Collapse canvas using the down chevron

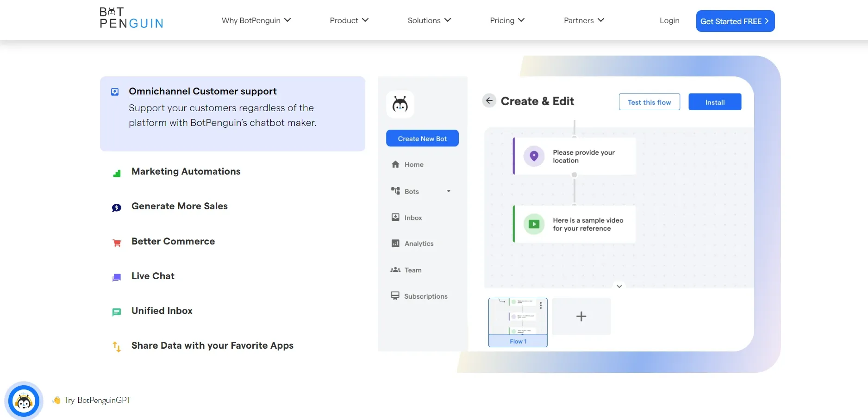point(619,286)
